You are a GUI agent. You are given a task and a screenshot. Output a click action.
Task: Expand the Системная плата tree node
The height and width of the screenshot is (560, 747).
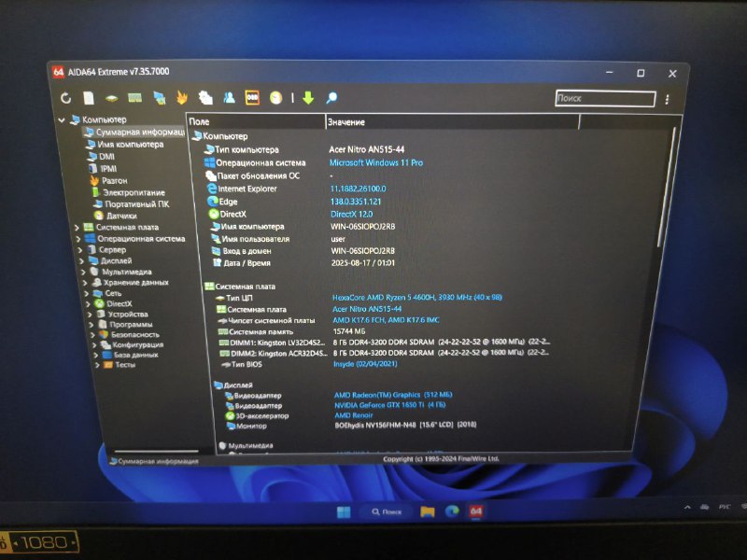(78, 228)
